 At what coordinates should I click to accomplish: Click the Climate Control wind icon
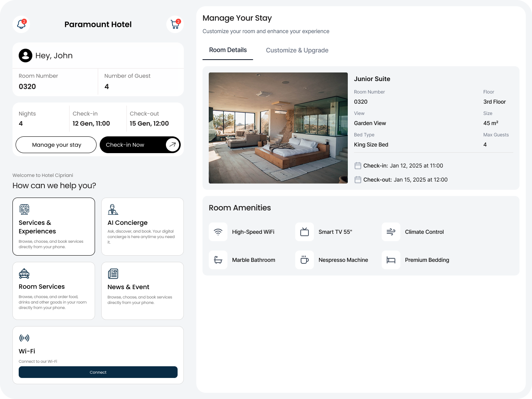[391, 232]
